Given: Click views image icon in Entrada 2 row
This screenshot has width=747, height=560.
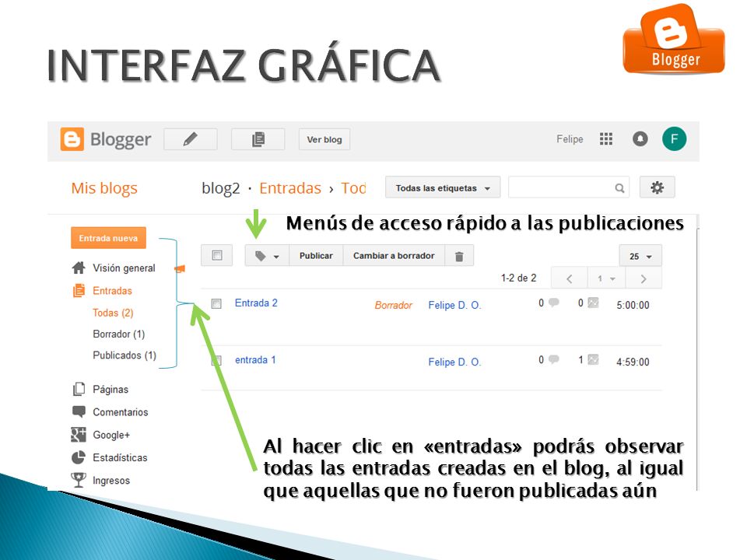Looking at the screenshot, I should [x=593, y=303].
